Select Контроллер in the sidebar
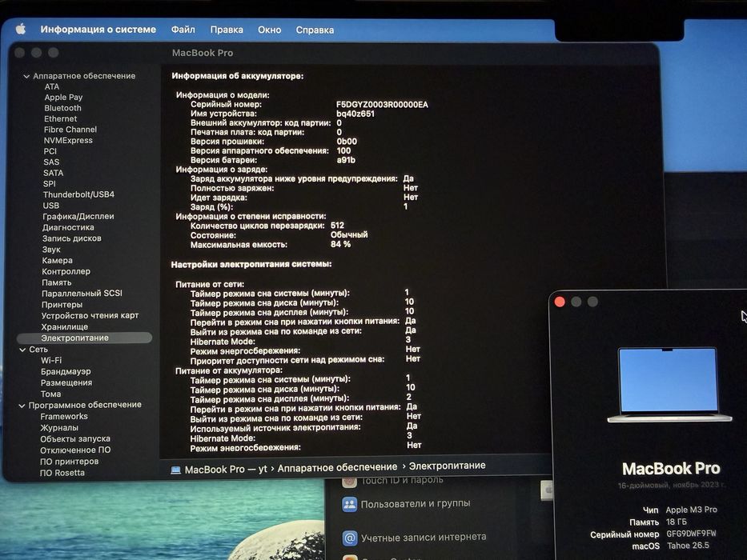Screen dimensions: 747x560 click(66, 271)
